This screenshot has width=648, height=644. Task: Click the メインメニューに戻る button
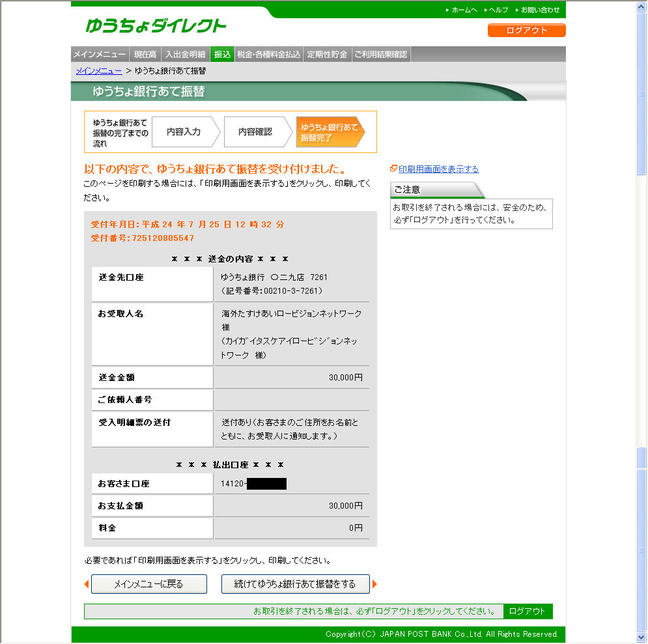click(x=148, y=584)
